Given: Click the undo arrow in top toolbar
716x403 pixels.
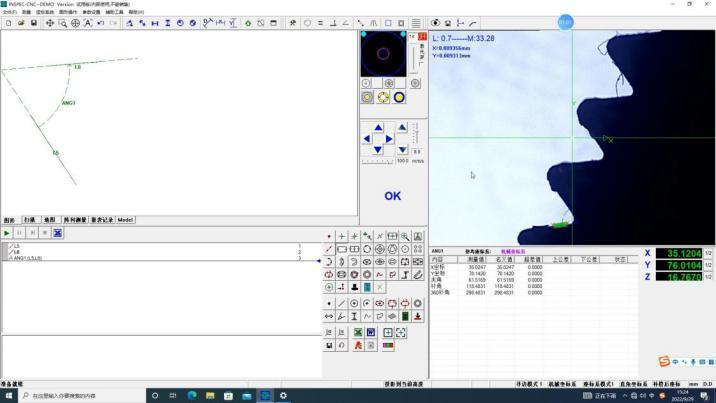Looking at the screenshot, I should pyautogui.click(x=101, y=23).
